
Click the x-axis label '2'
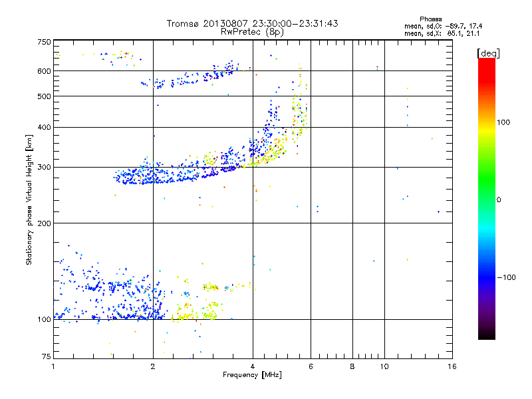(153, 366)
